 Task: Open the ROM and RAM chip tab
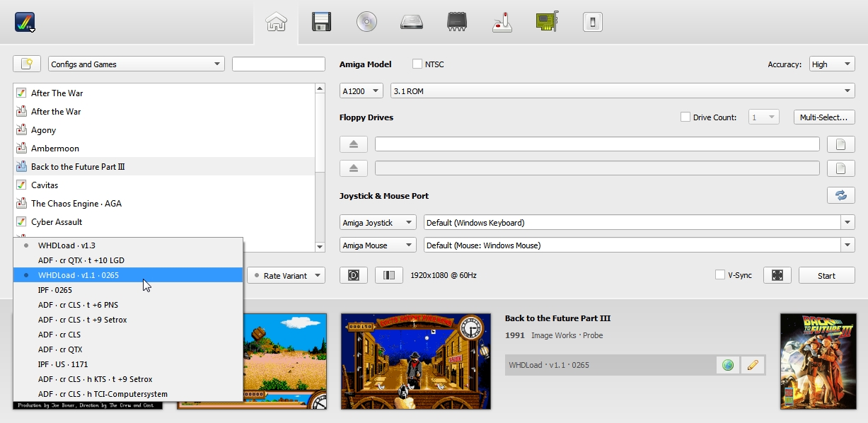coord(457,22)
